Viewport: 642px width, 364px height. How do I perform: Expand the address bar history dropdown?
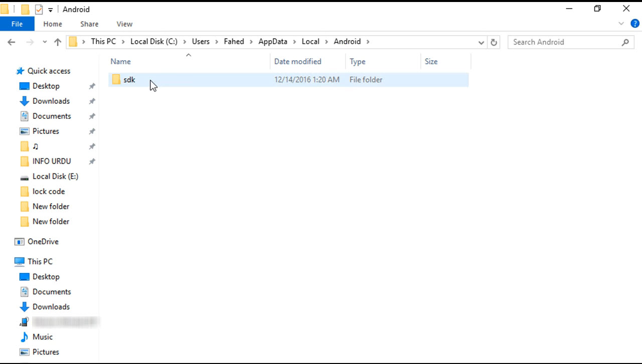coord(481,42)
